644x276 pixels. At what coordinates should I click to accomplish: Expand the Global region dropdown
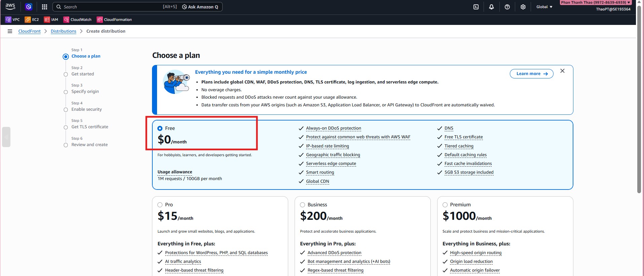(x=544, y=7)
